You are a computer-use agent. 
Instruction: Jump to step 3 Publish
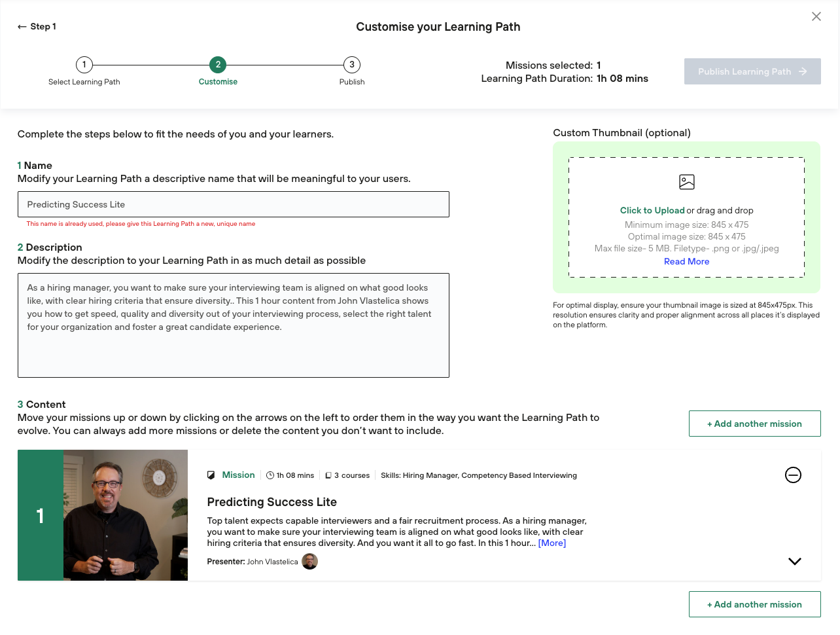click(352, 65)
